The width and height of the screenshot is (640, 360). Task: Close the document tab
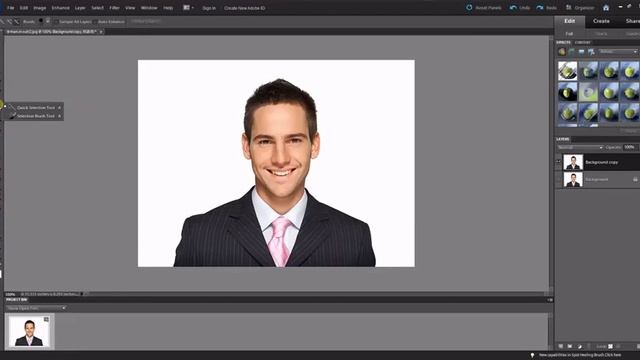tap(101, 31)
